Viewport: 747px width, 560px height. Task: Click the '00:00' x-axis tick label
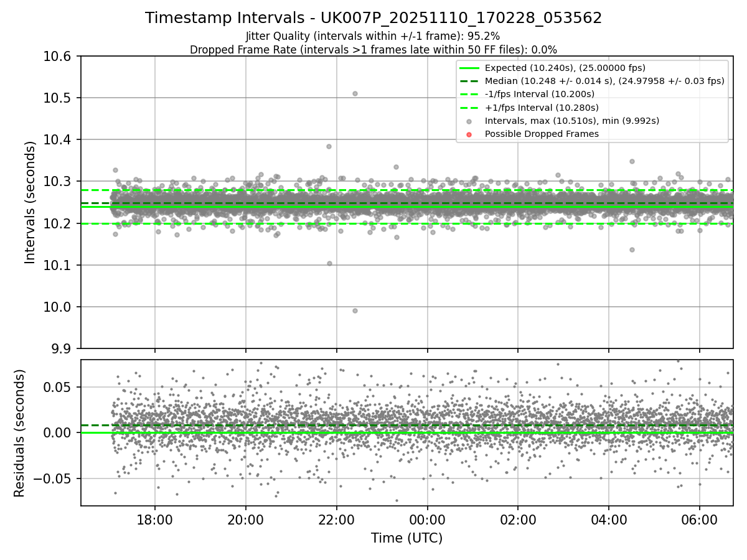tap(428, 519)
